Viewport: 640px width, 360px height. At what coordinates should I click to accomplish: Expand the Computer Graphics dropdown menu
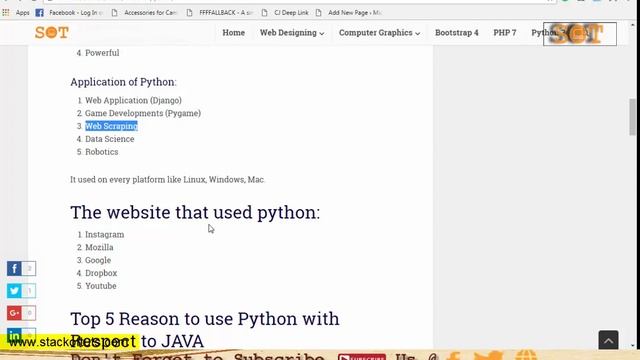tap(379, 33)
